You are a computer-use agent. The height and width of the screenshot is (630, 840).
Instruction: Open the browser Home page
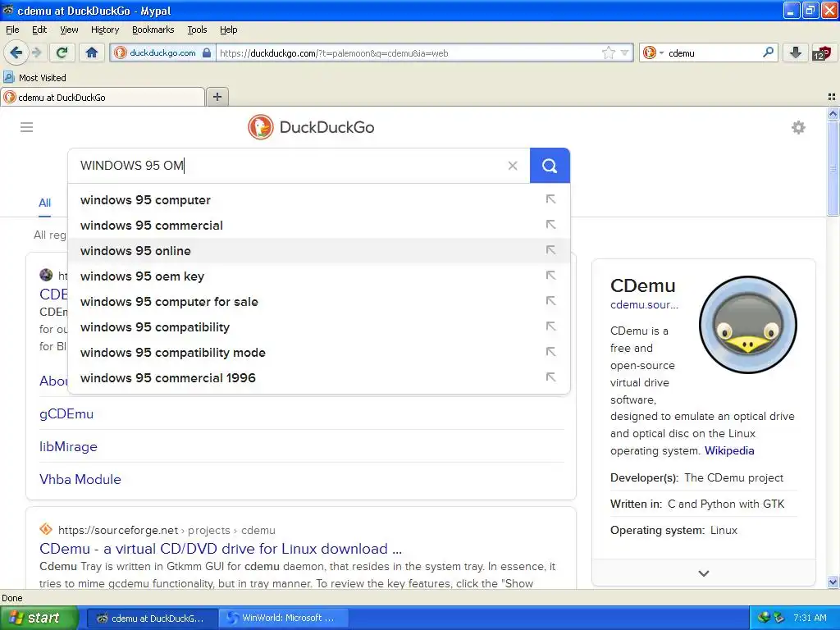pyautogui.click(x=92, y=52)
